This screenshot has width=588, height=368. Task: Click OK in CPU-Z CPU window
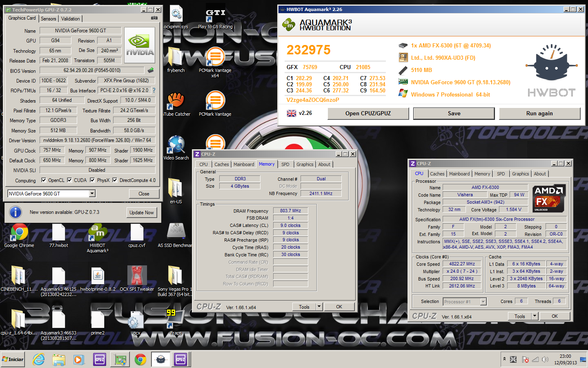tap(555, 316)
